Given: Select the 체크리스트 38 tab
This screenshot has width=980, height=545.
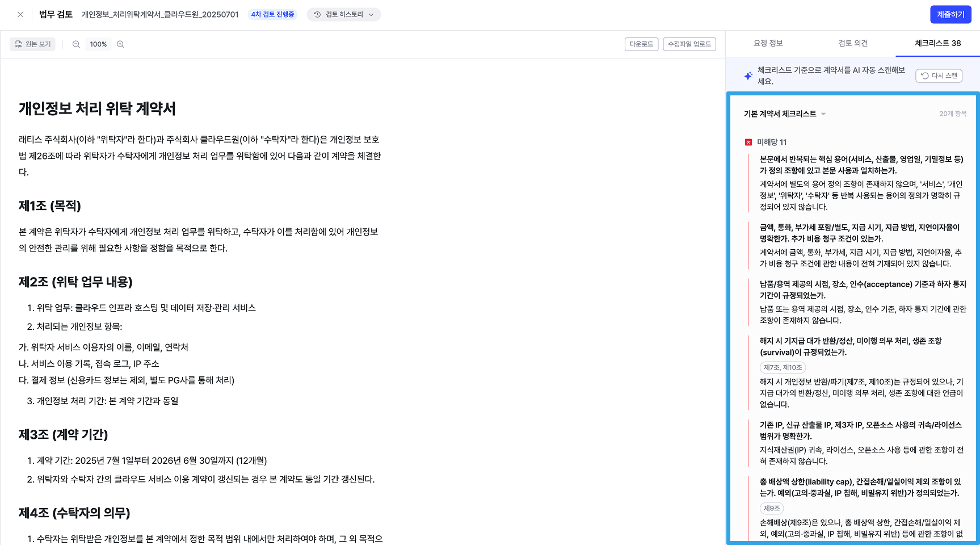Looking at the screenshot, I should [937, 43].
